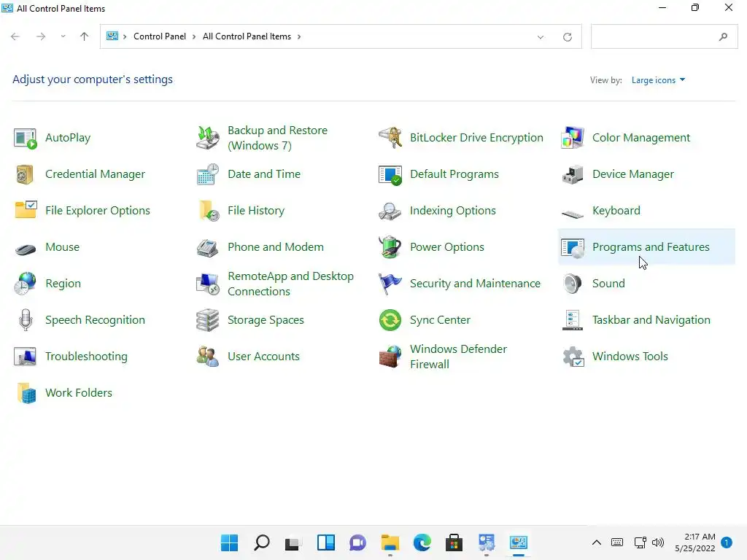Click RemoteApp and Desktop Connections icon
Screen dimensions: 747x560
[208, 284]
